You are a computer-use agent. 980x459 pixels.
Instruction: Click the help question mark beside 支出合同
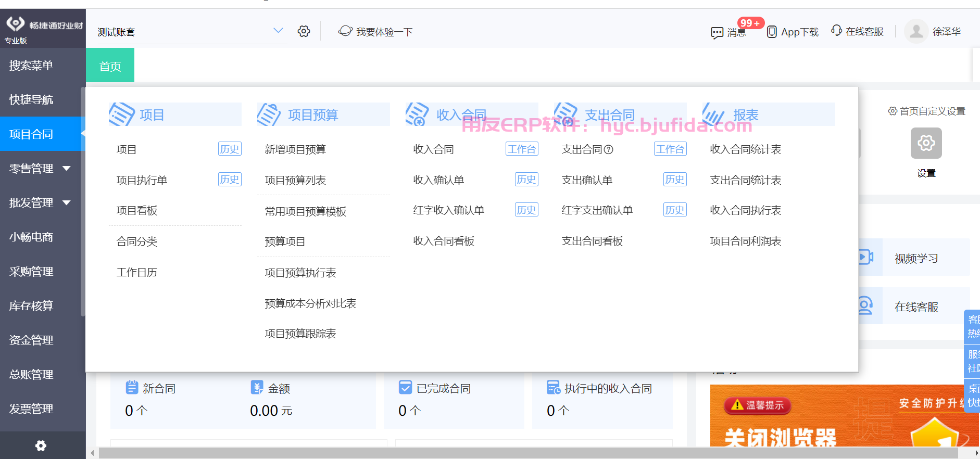608,150
